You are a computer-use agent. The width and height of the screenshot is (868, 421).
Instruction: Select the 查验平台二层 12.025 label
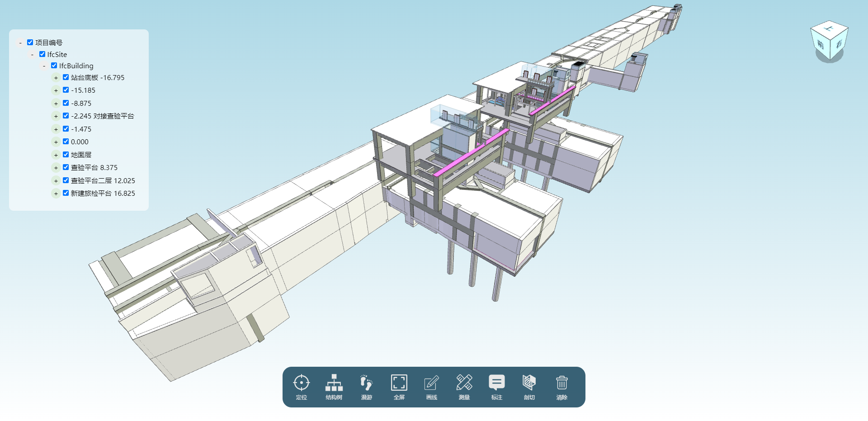click(103, 180)
